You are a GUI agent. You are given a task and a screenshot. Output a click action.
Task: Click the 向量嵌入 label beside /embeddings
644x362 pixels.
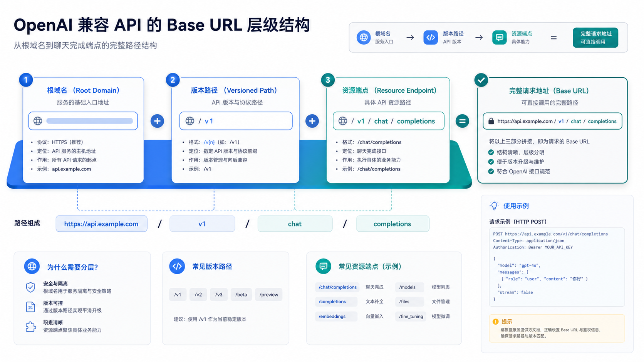pyautogui.click(x=374, y=316)
